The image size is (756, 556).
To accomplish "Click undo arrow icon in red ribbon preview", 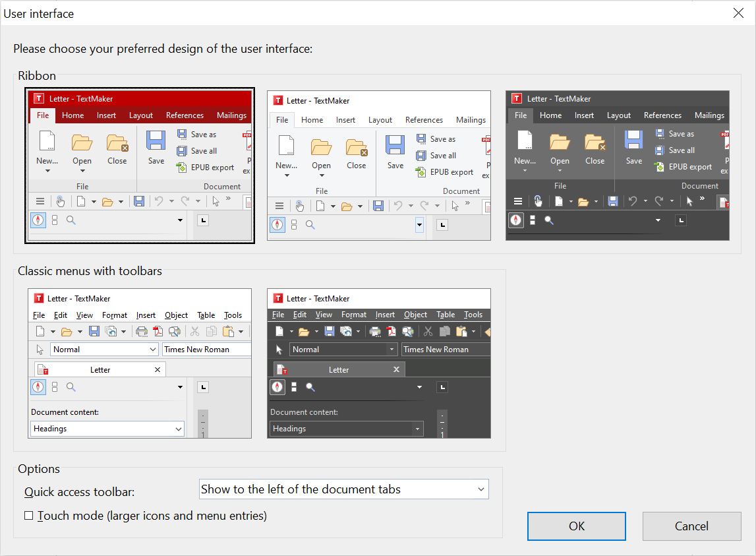I will (x=159, y=201).
